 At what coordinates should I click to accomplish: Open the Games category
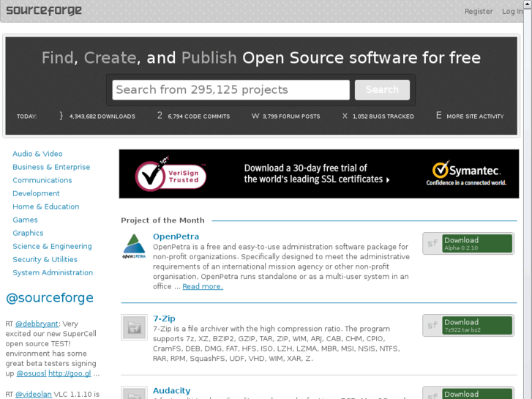(x=25, y=220)
